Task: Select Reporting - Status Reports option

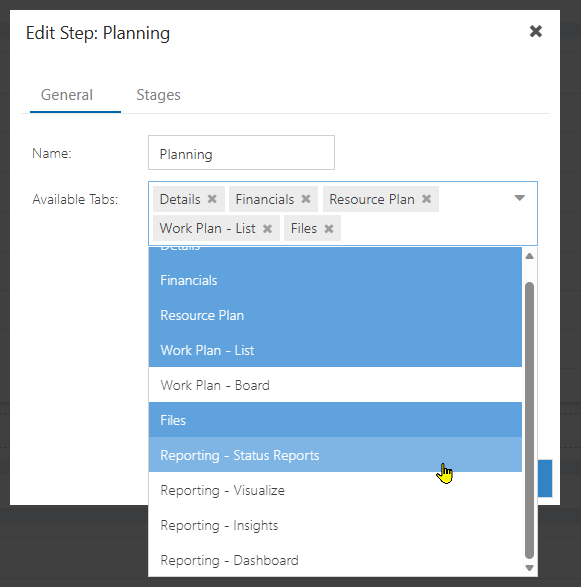Action: point(335,455)
